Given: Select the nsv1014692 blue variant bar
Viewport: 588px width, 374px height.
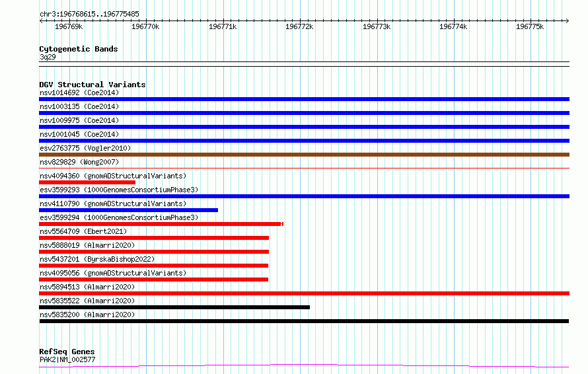Looking at the screenshot, I should (304, 99).
